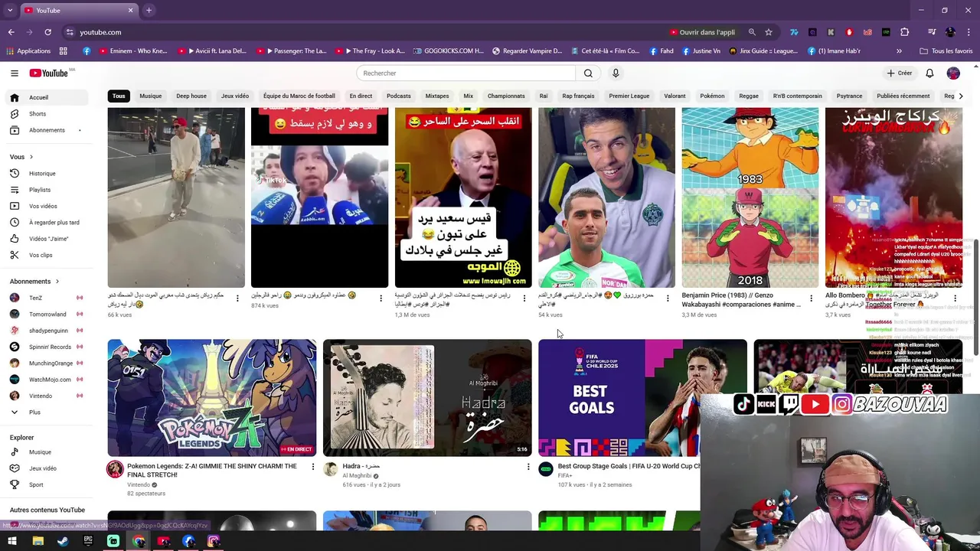
Task: Open the Al Maghribi channel avatar
Action: coord(331,469)
